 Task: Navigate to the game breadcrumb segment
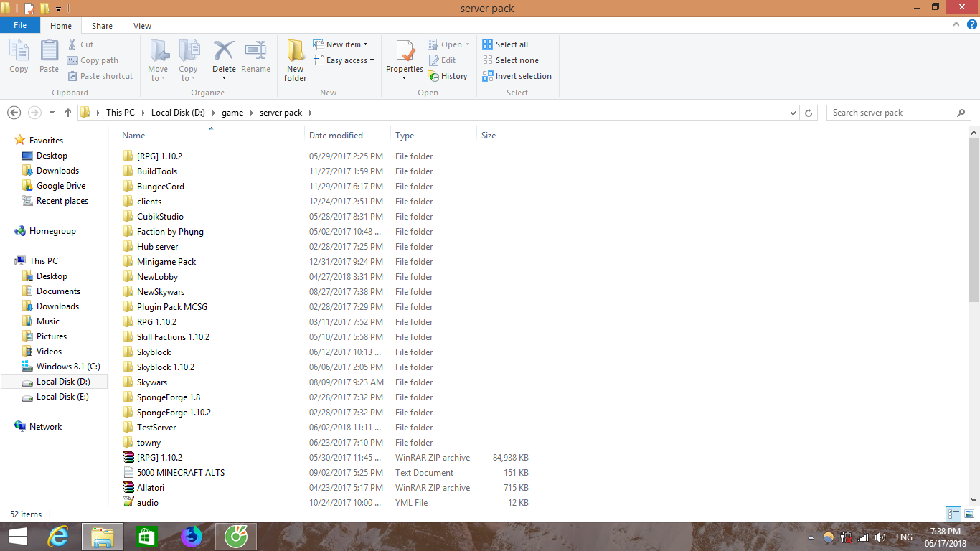(x=232, y=113)
